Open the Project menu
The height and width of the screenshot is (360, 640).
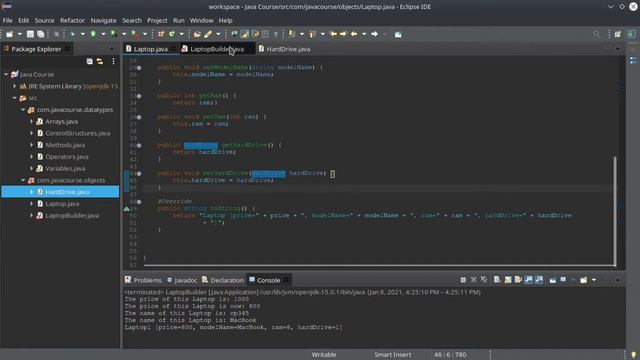point(157,20)
